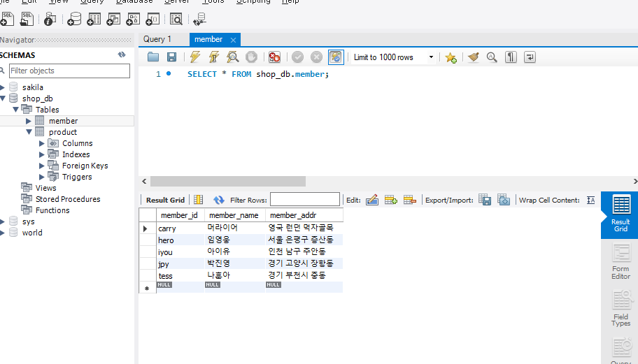Image resolution: width=638 pixels, height=364 pixels.
Task: Toggle word wrapping in editor
Action: tap(530, 57)
